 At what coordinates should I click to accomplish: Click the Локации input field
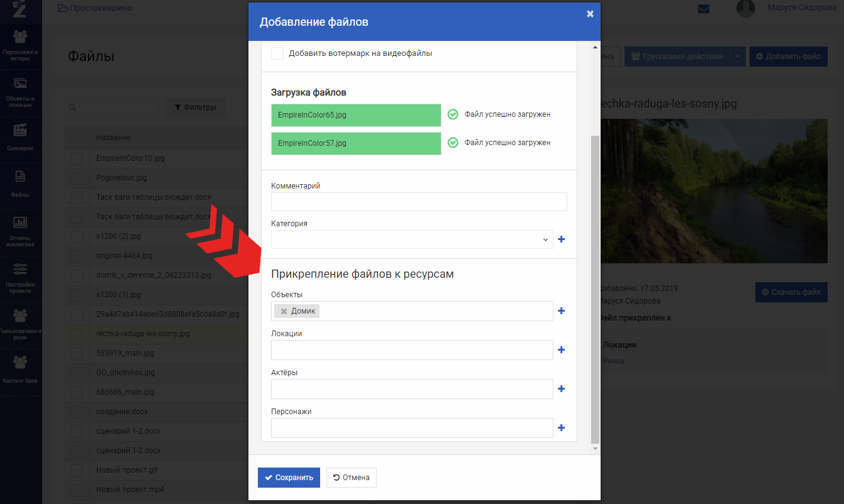click(412, 350)
